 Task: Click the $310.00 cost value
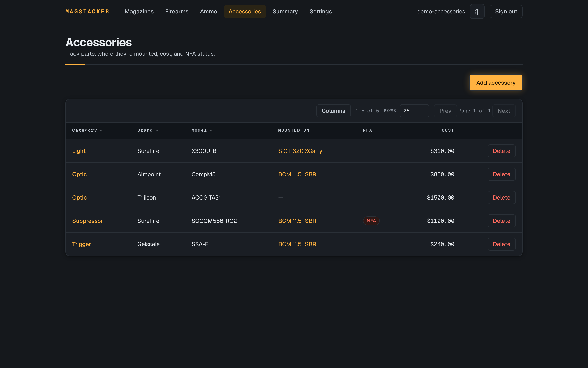click(442, 151)
